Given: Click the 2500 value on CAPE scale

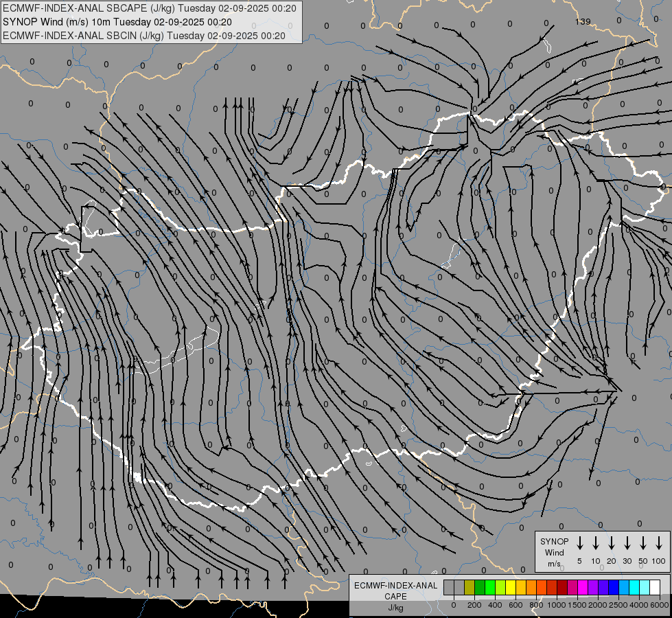Looking at the screenshot, I should pos(618,605).
